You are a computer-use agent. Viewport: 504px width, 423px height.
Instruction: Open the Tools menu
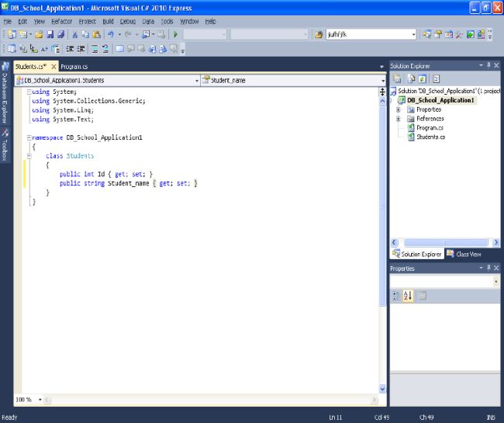(167, 22)
